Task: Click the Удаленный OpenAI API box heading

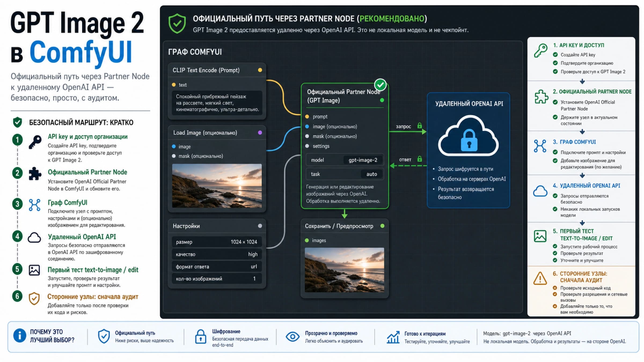Action: click(469, 104)
